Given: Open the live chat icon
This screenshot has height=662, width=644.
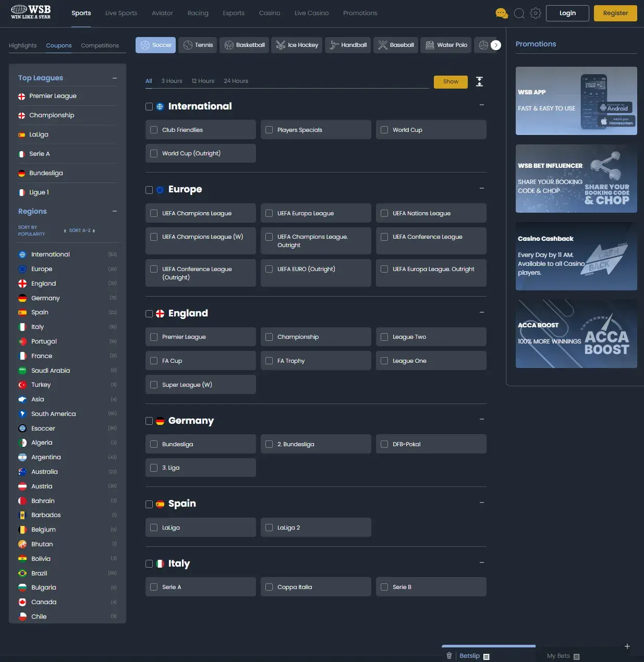Looking at the screenshot, I should [502, 14].
